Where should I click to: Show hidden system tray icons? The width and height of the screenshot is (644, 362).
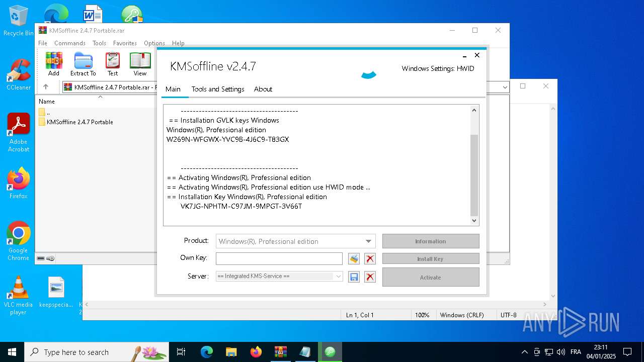point(524,352)
